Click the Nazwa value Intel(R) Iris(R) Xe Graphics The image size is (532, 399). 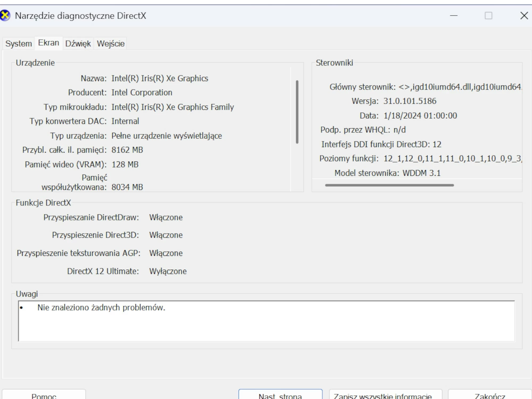(x=160, y=78)
